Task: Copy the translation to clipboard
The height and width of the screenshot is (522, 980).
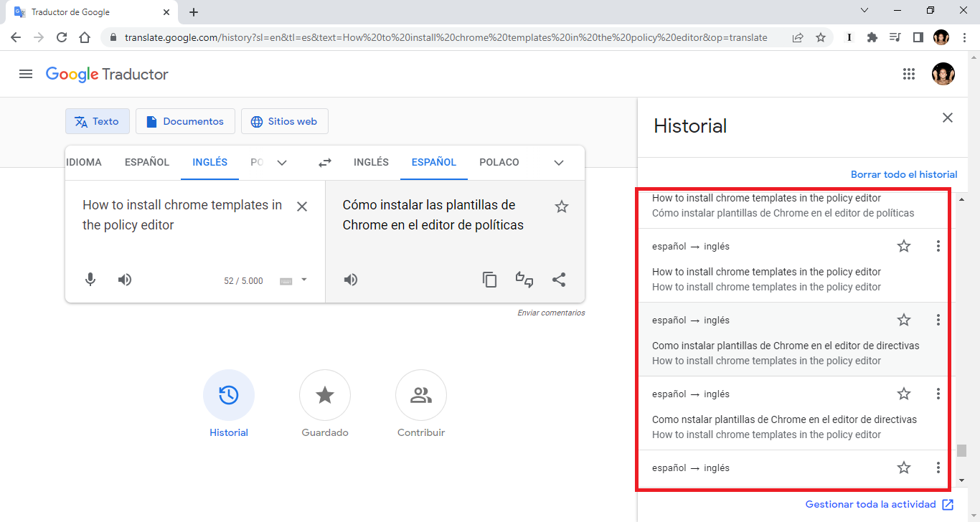Action: click(x=490, y=280)
